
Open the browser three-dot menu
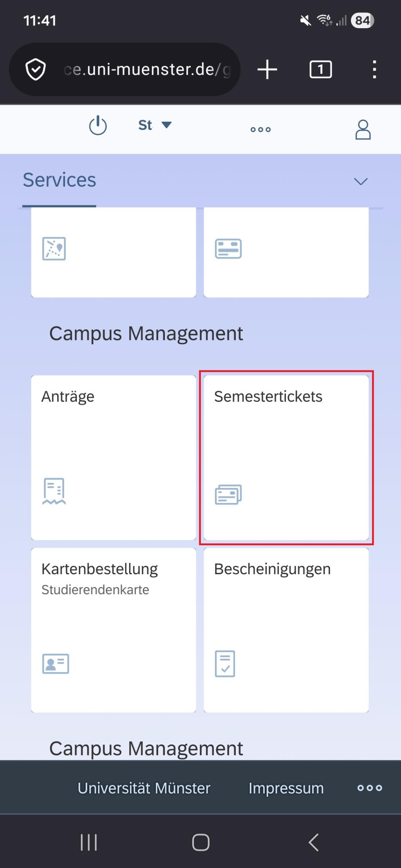(x=374, y=70)
